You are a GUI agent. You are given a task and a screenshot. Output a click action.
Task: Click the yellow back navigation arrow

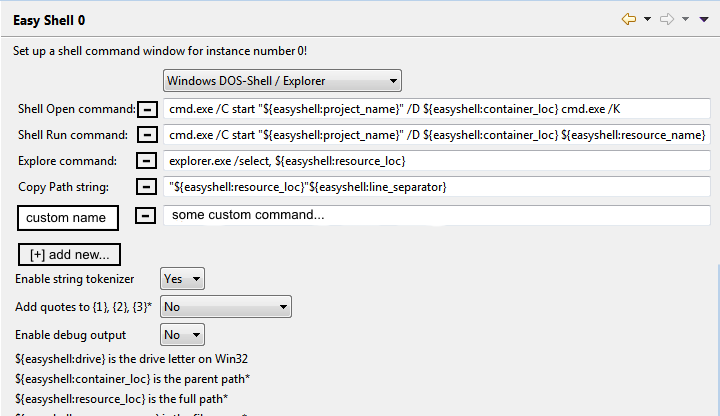click(629, 19)
